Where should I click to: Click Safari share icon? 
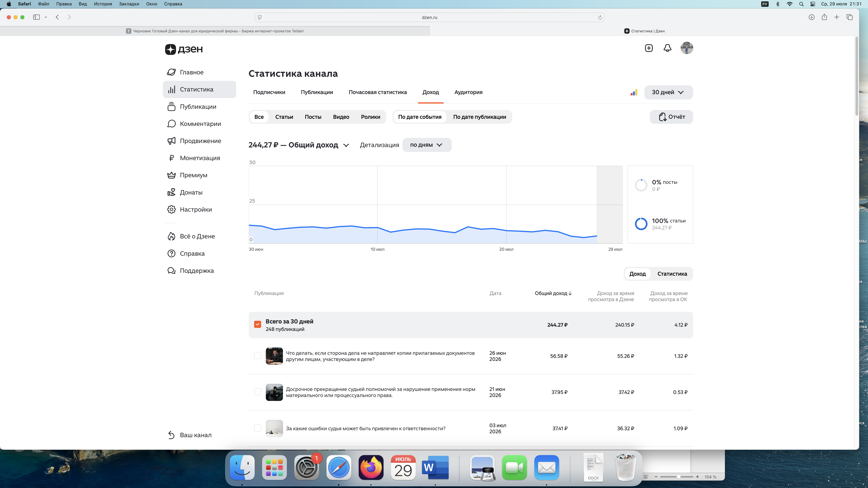824,17
